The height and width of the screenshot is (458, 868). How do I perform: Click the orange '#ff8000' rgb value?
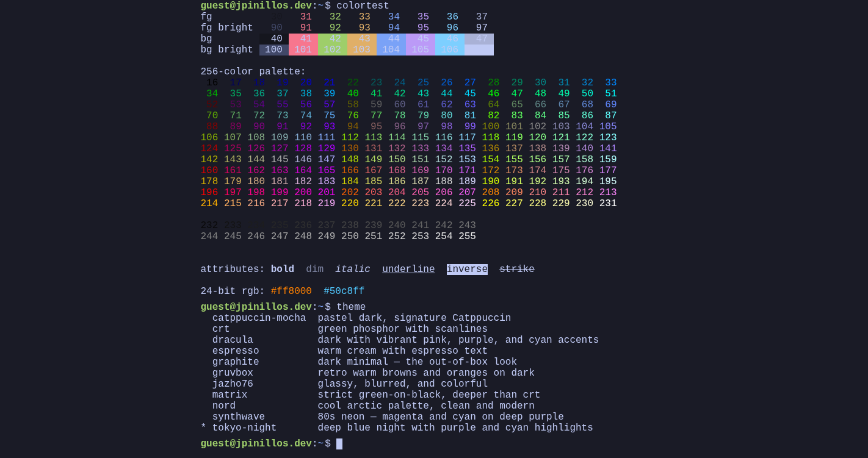291,292
